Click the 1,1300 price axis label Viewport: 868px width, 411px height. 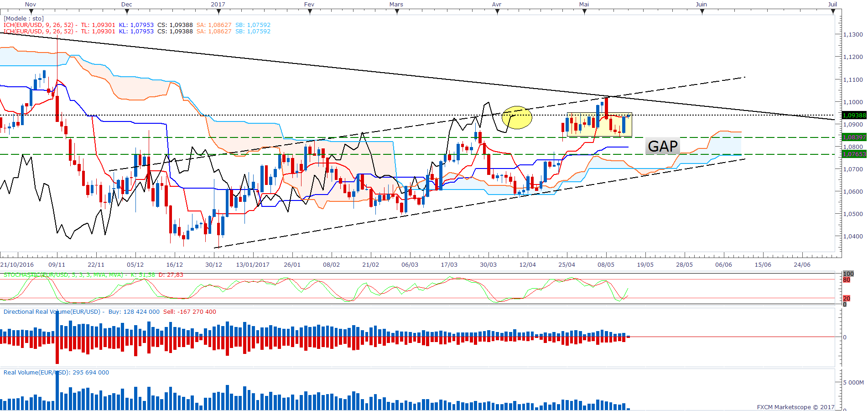pos(853,35)
